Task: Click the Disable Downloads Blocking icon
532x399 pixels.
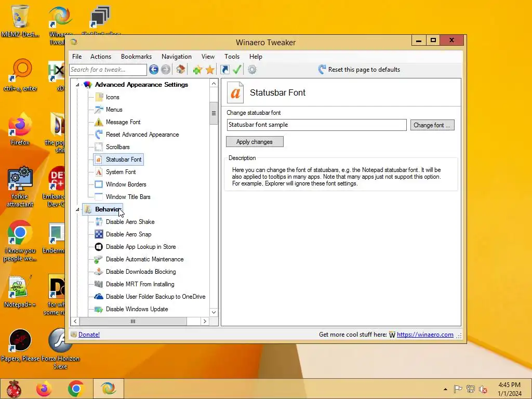Action: point(99,272)
